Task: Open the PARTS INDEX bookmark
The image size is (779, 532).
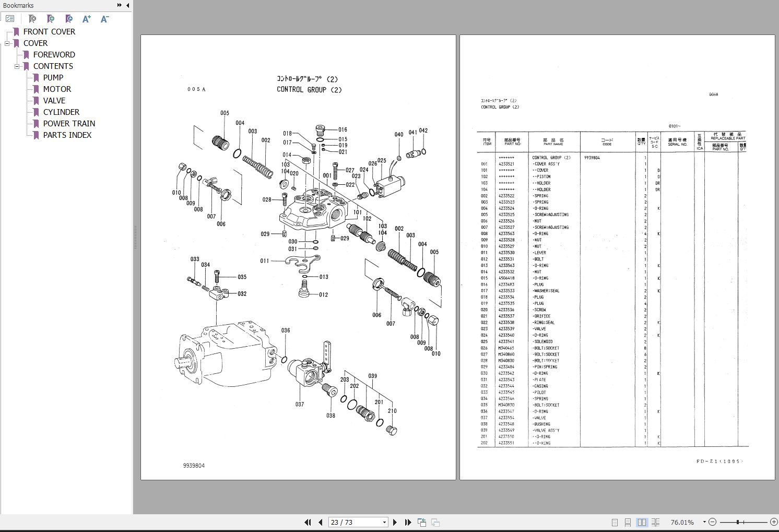Action: (x=67, y=135)
